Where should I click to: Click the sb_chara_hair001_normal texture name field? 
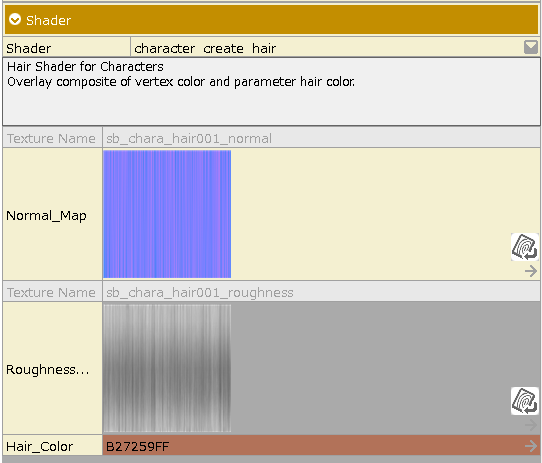point(321,138)
